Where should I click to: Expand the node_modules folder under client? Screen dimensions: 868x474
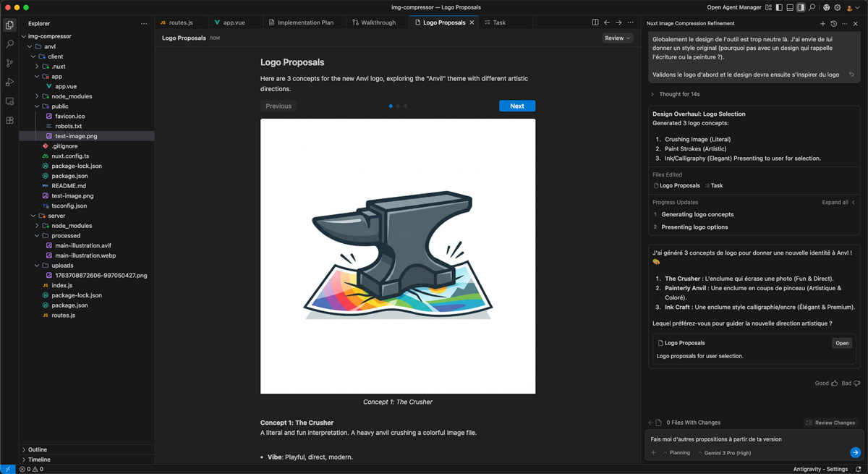click(x=72, y=96)
